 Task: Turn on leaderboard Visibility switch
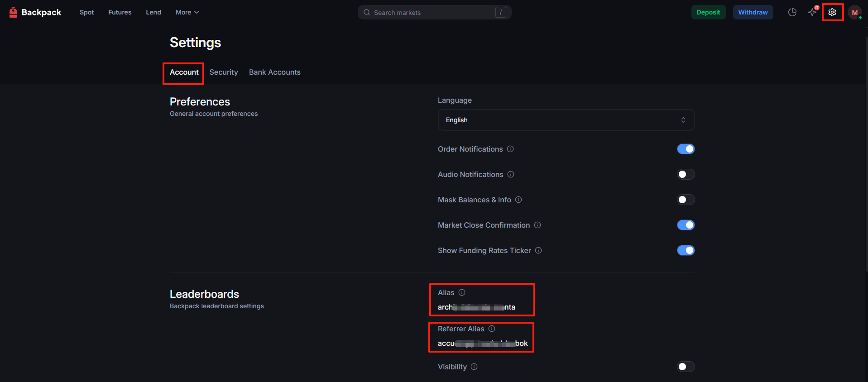(686, 367)
